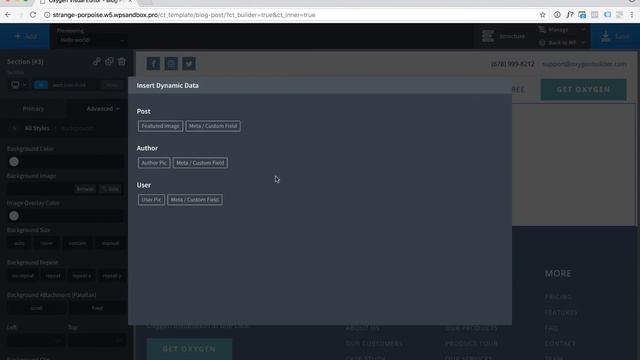Choose Meta / Custom Field under User
The width and height of the screenshot is (640, 360).
pos(195,200)
